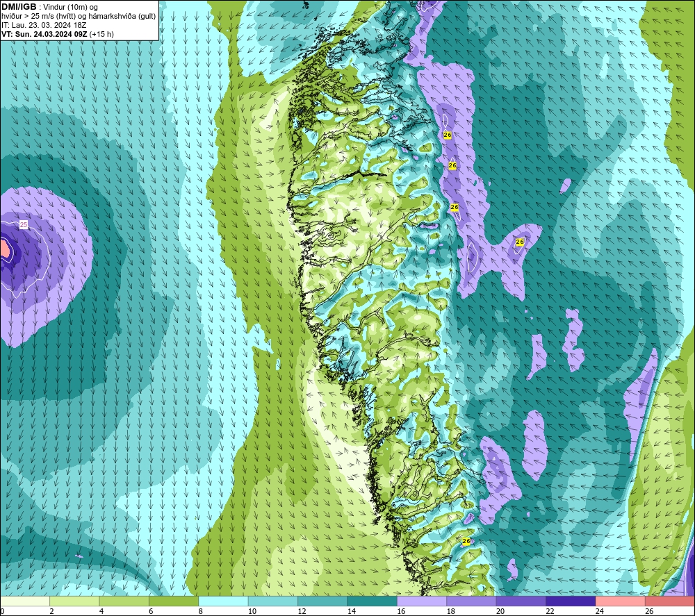Image resolution: width=695 pixels, height=616 pixels.
Task: Pick the 22–24 m/s dark indigo legend swatch
Action: click(571, 601)
